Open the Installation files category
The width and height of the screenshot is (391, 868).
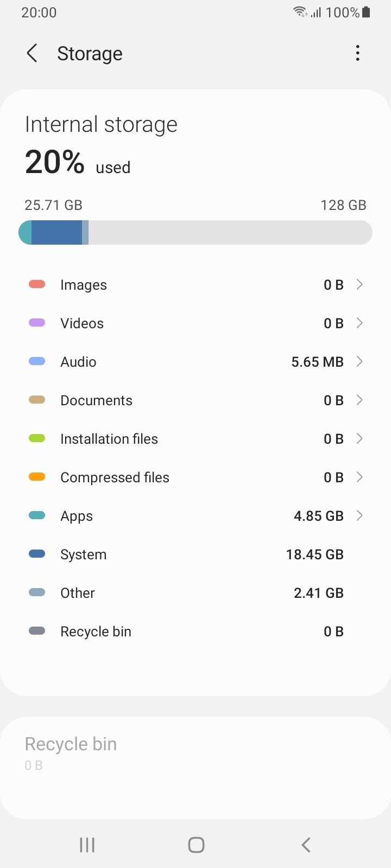[x=195, y=439]
